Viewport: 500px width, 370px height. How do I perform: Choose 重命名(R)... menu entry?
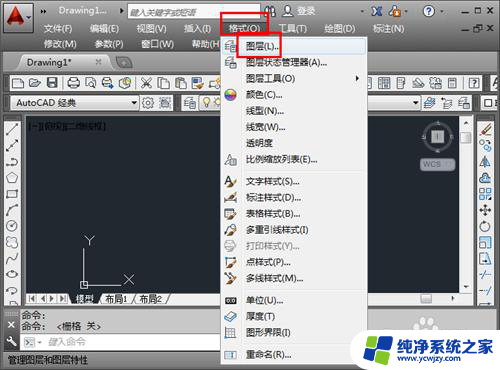coord(294,355)
